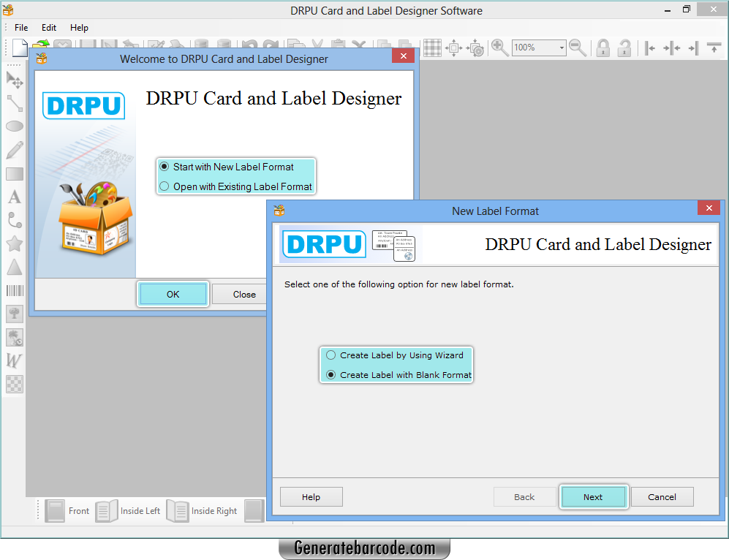This screenshot has width=729, height=560.
Task: Click 'Welcome to DRPU Card and Label Designer' title
Action: (x=224, y=59)
